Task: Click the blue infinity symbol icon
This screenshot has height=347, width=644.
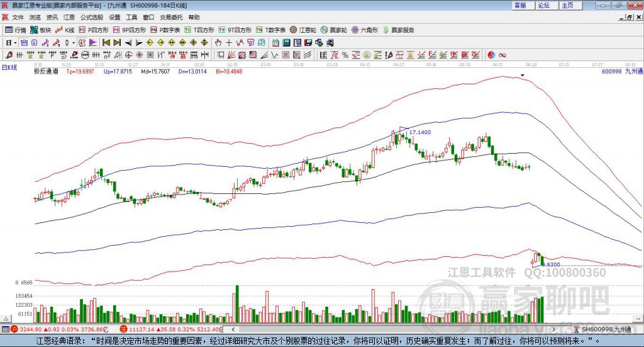Action: 502,55
